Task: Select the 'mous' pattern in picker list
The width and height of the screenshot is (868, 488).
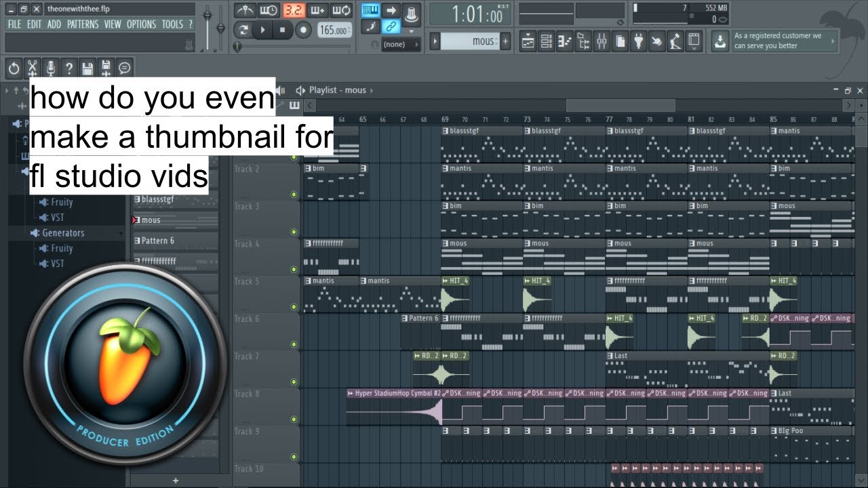Action: click(176, 220)
